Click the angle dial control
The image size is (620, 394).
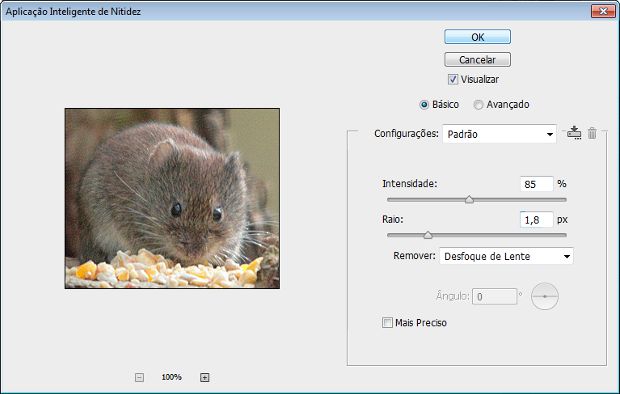[x=544, y=296]
